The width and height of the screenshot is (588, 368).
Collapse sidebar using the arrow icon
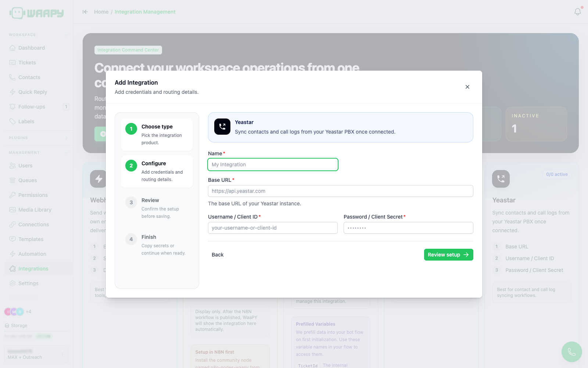click(x=85, y=12)
